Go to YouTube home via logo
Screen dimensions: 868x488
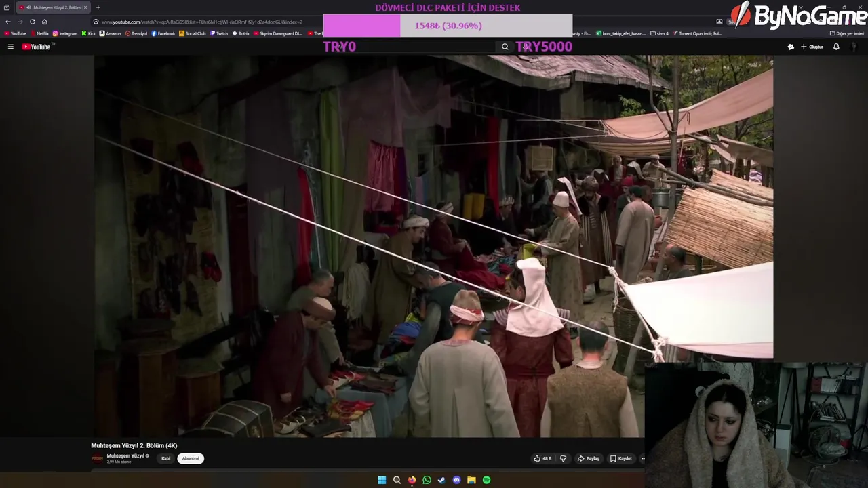36,47
